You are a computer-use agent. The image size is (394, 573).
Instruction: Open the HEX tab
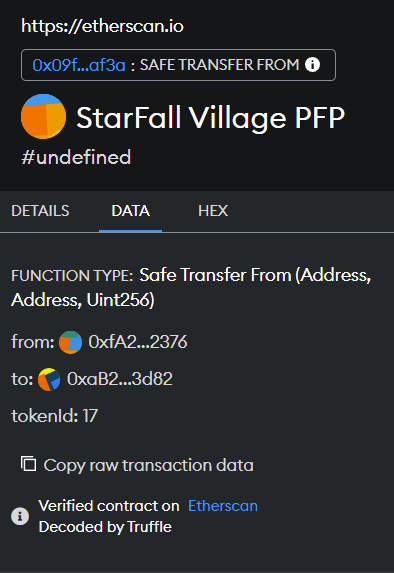tap(213, 211)
